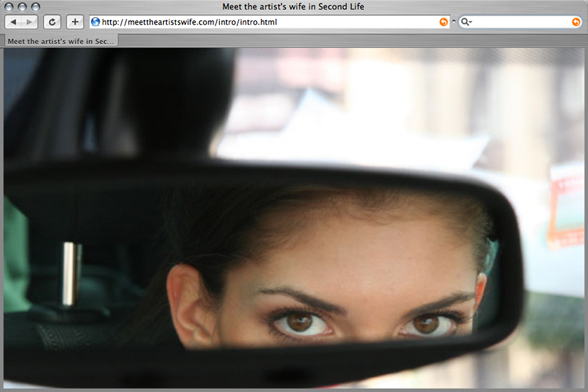The image size is (588, 392).
Task: Click the orange snapback icon in address bar
Action: click(443, 22)
